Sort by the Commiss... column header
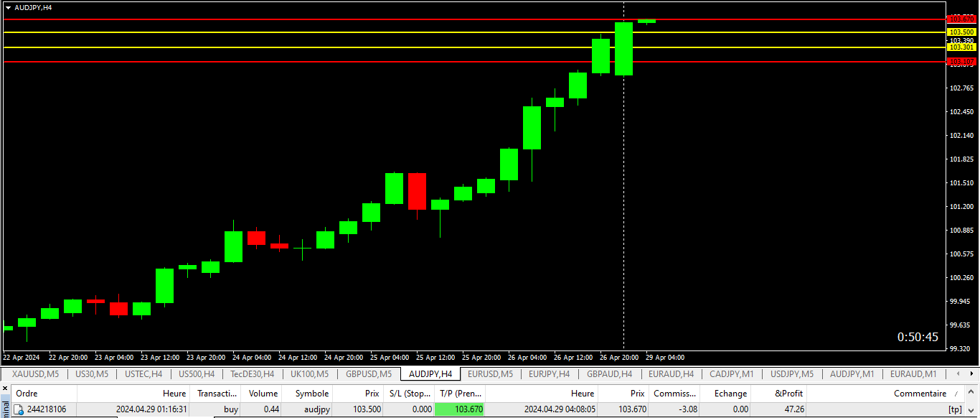Viewport: 980px width, 418px height. point(674,394)
